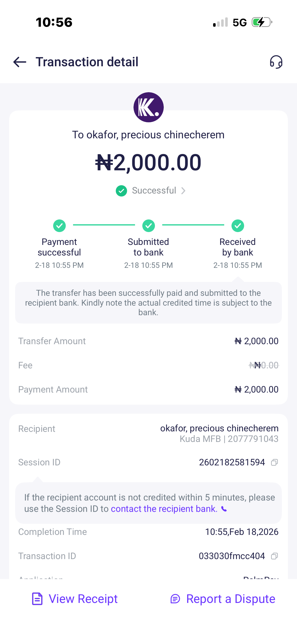297x644 pixels.
Task: Tap the Successful status label
Action: [154, 190]
